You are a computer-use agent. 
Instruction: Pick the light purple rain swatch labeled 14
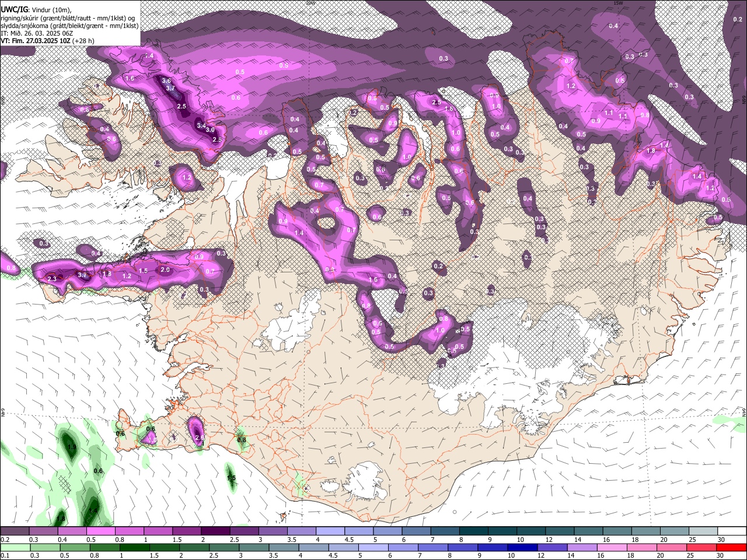tap(582, 547)
